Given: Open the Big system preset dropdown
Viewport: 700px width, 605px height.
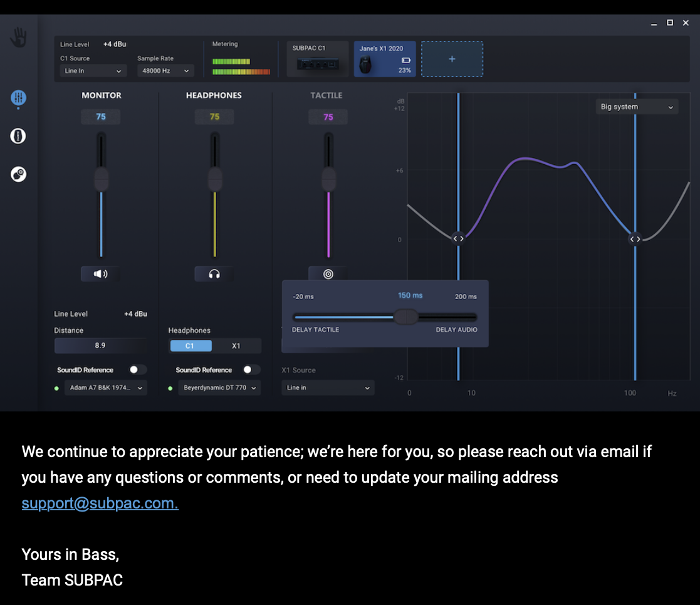Looking at the screenshot, I should pyautogui.click(x=637, y=107).
